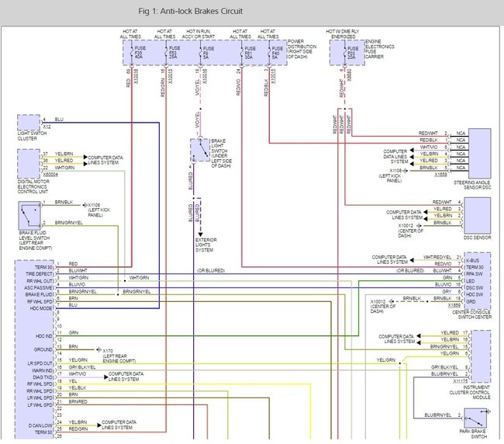Screen dimensions: 504x444
Task: Click the 'DIGITAL MOTOR ELECTRONICS CONTROL UNIT' label
Action: point(33,186)
